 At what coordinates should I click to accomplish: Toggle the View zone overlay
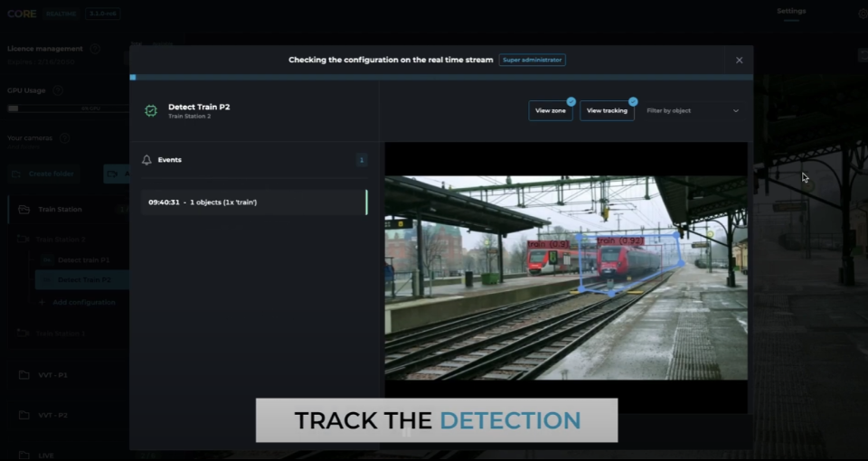tap(550, 110)
